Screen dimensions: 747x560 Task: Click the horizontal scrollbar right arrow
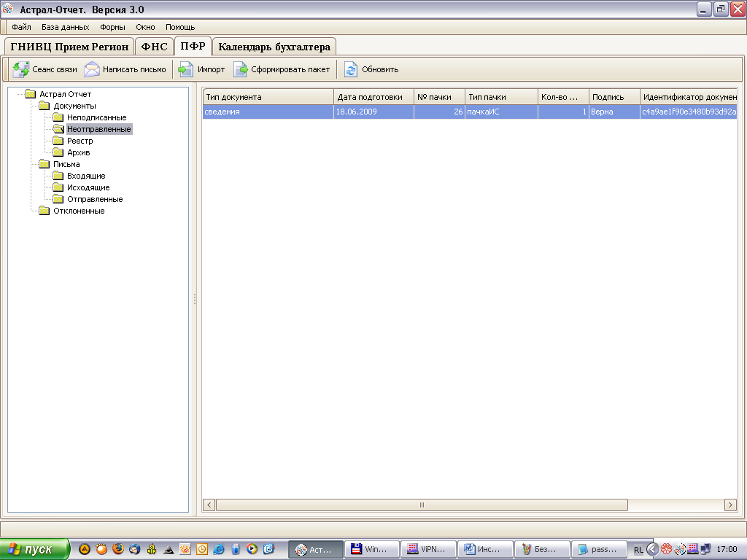(x=730, y=505)
